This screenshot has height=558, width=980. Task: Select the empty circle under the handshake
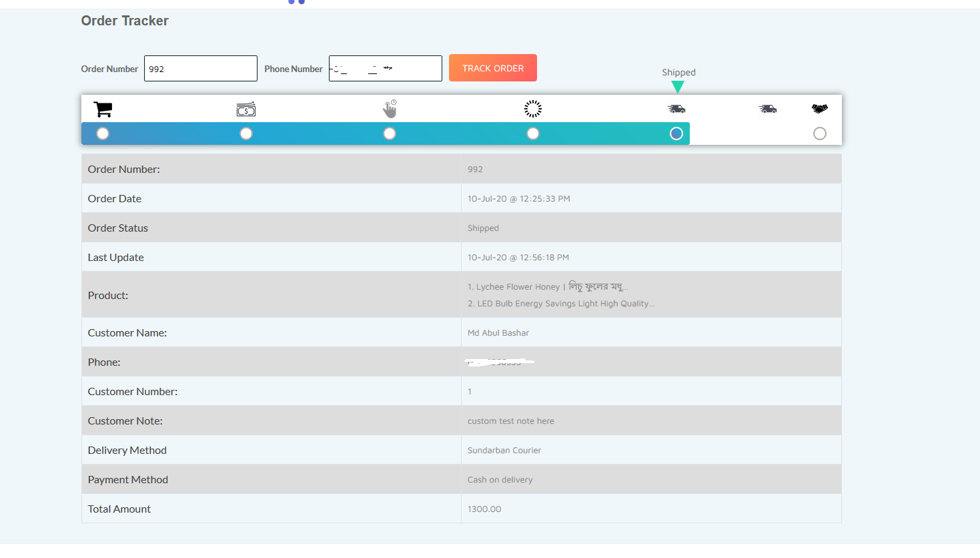820,133
